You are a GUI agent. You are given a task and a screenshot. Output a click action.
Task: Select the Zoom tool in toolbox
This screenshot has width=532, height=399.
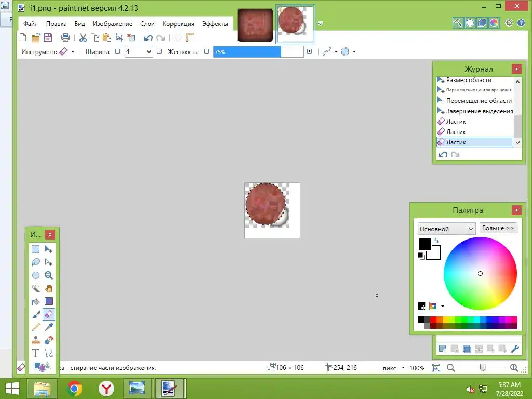(x=48, y=275)
